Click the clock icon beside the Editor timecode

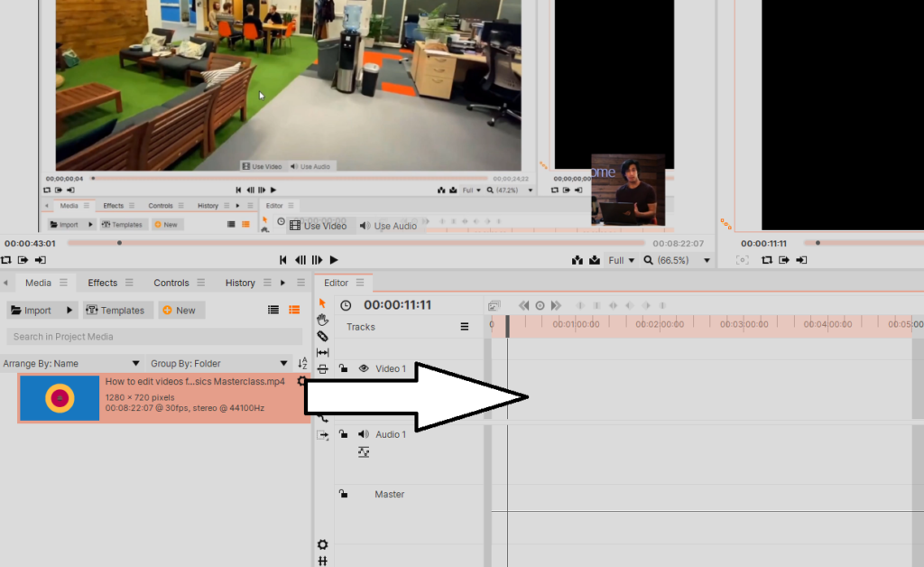pyautogui.click(x=346, y=305)
